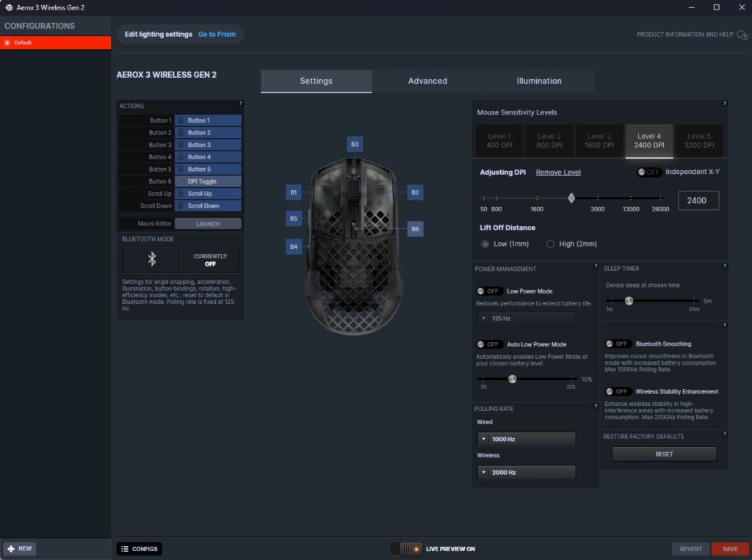Open Button 4 action dropdown
The height and width of the screenshot is (560, 752).
click(208, 157)
